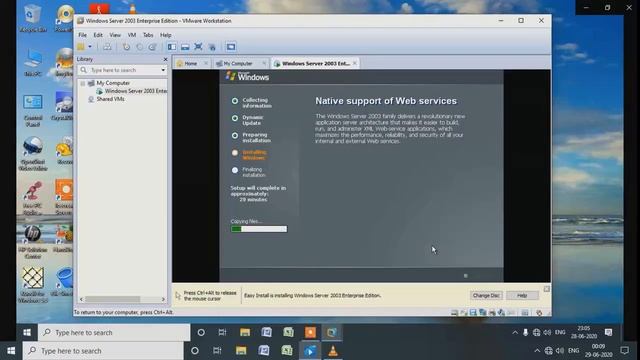Open the snapshot manager toolbar icon
Image resolution: width=640 pixels, height=360 pixels.
pyautogui.click(x=153, y=47)
